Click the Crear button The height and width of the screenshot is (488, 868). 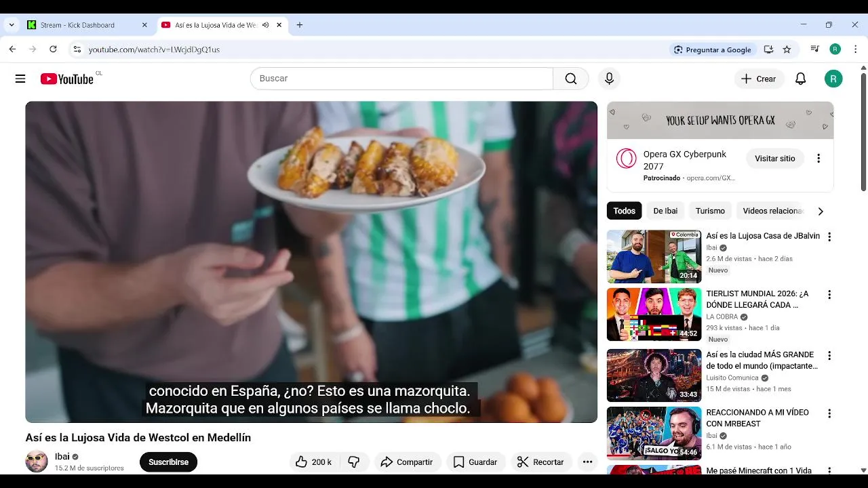click(759, 79)
